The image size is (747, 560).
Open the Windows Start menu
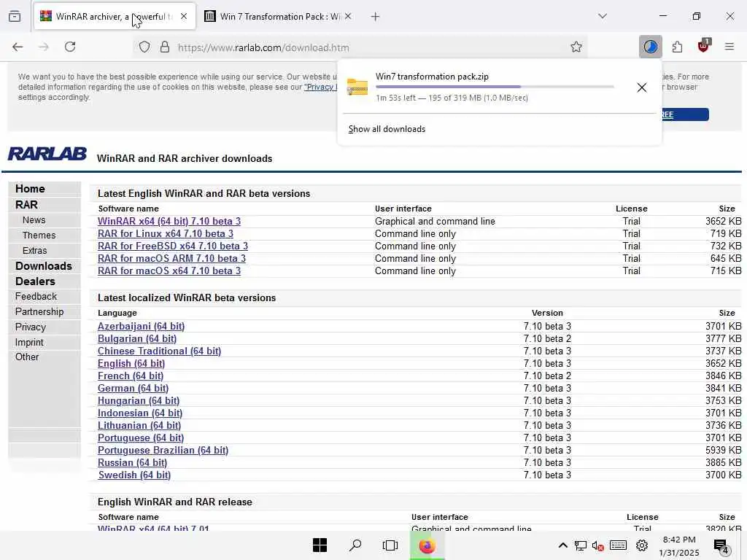coord(320,545)
